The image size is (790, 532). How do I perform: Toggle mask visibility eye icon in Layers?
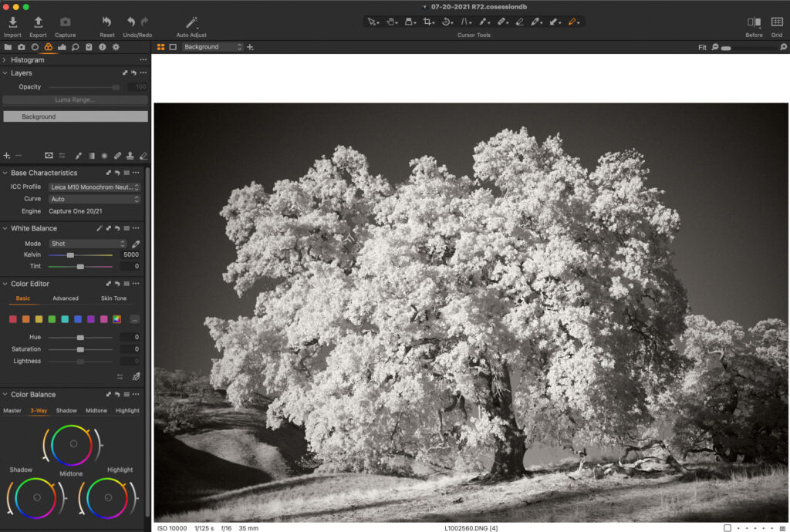click(49, 156)
